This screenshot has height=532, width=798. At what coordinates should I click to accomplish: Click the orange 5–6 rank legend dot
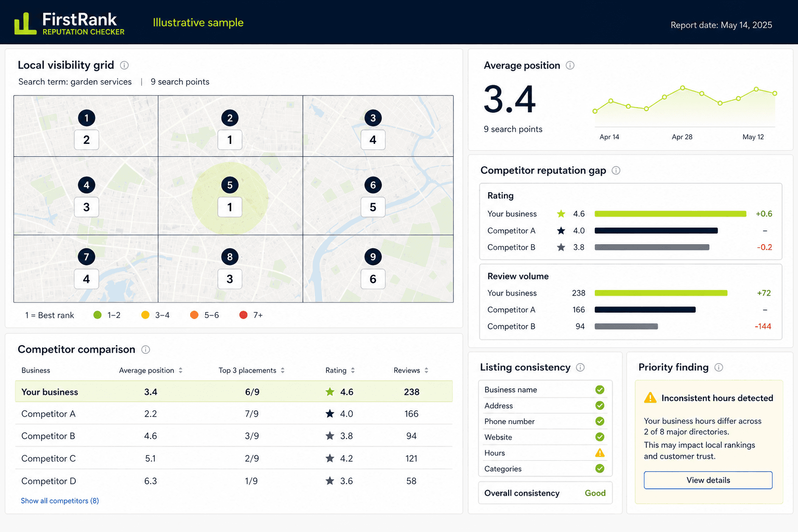[x=194, y=315]
